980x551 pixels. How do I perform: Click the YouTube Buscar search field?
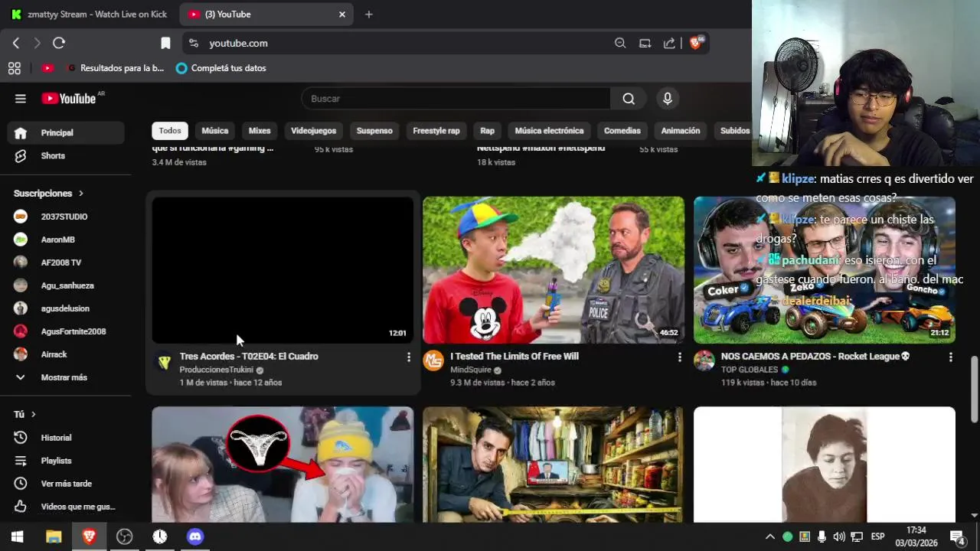click(456, 99)
